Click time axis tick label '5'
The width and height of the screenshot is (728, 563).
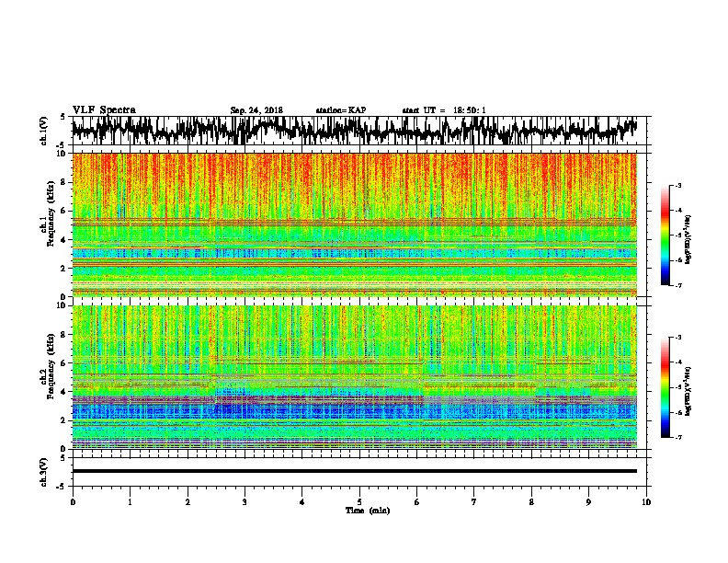pyautogui.click(x=359, y=502)
